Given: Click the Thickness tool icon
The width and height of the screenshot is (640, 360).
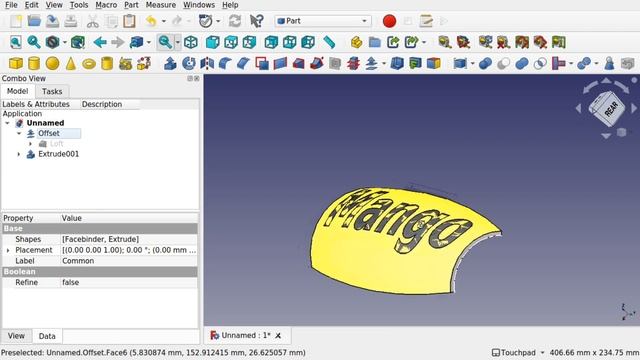Looking at the screenshot, I should [x=397, y=63].
